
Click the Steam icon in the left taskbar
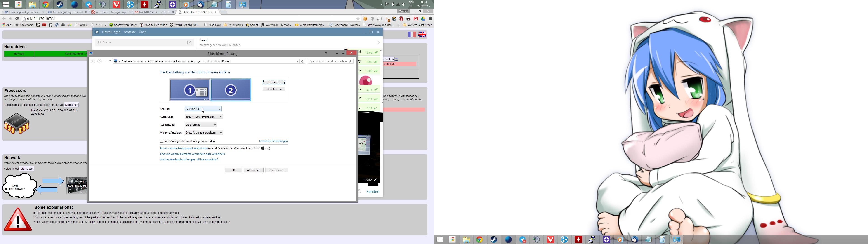(x=60, y=5)
